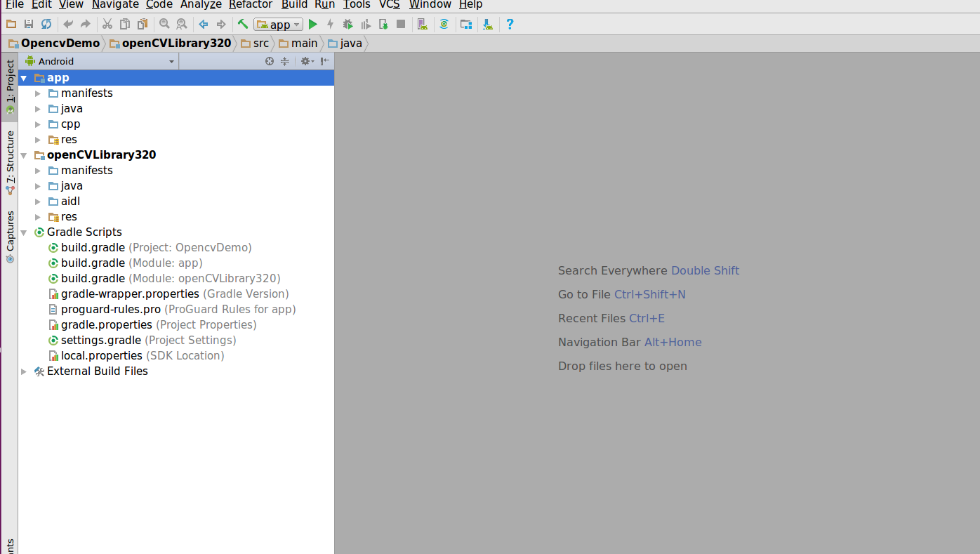This screenshot has height=554, width=980.
Task: Open the app run configuration dropdown
Action: 279,25
